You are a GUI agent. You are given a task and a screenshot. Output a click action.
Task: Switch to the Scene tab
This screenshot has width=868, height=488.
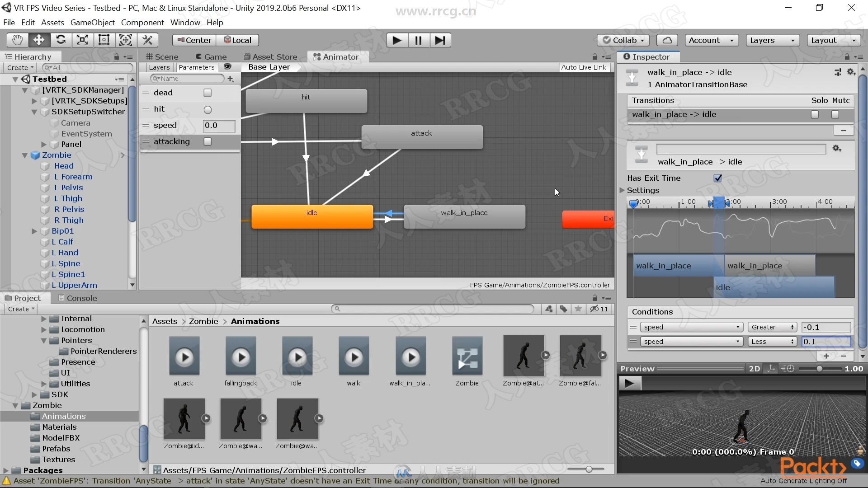[x=162, y=57]
